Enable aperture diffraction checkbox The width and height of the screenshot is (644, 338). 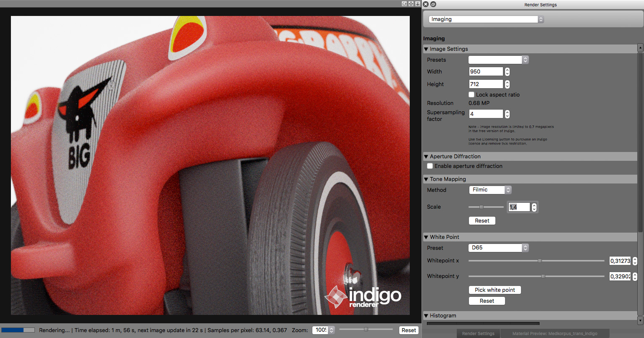click(x=430, y=166)
